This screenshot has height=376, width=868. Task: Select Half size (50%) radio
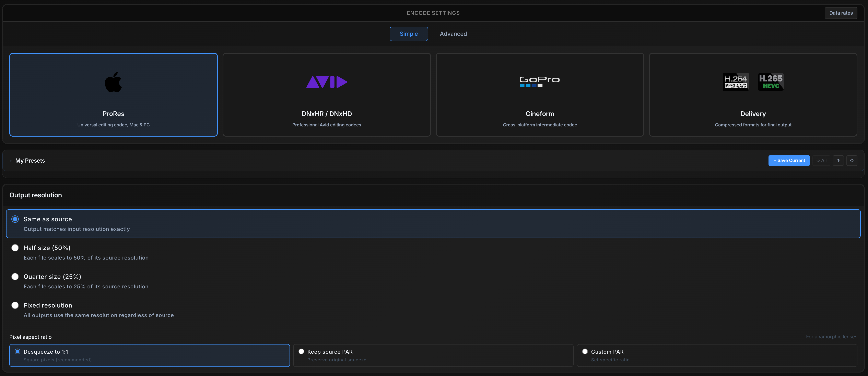coord(15,248)
